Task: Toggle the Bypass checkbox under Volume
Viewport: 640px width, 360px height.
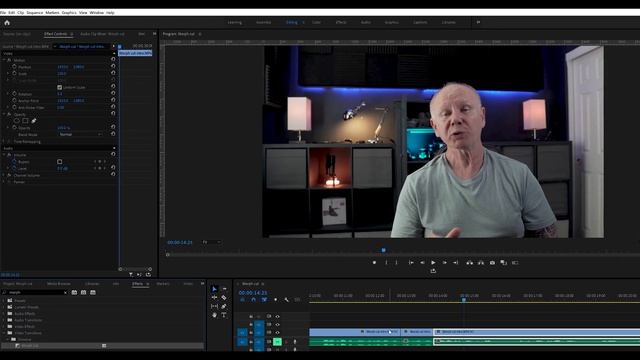Action: click(x=60, y=162)
